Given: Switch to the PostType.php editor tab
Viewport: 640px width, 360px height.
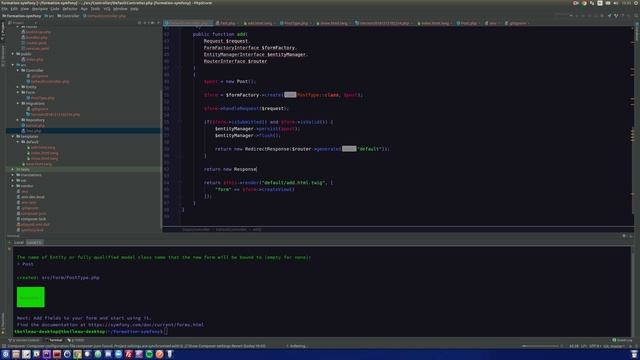Looking at the screenshot, I should (x=295, y=23).
